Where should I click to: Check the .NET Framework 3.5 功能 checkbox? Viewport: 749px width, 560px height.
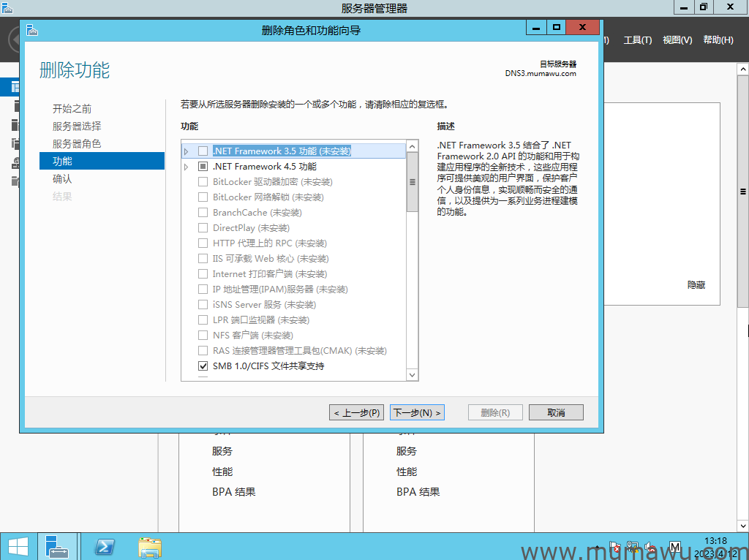(203, 151)
